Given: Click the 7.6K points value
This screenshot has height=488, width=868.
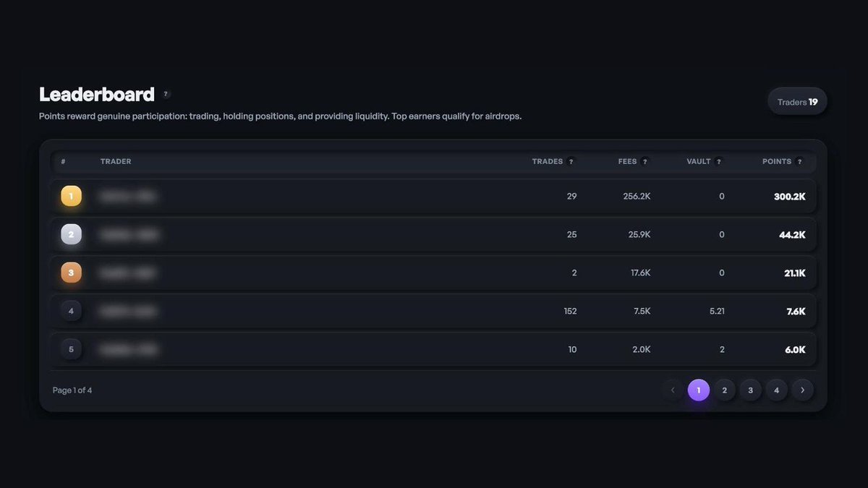Looking at the screenshot, I should tap(796, 311).
